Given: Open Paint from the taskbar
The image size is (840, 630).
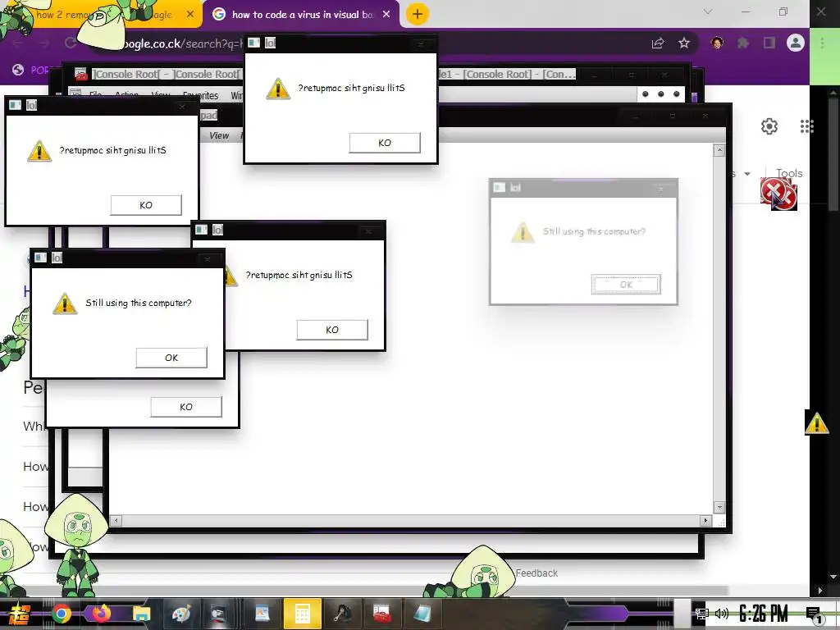Looking at the screenshot, I should 181,614.
